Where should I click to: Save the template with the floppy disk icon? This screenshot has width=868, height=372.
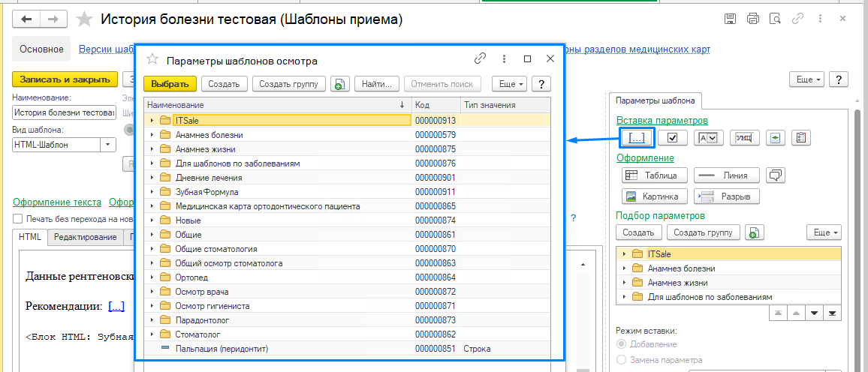tap(730, 19)
